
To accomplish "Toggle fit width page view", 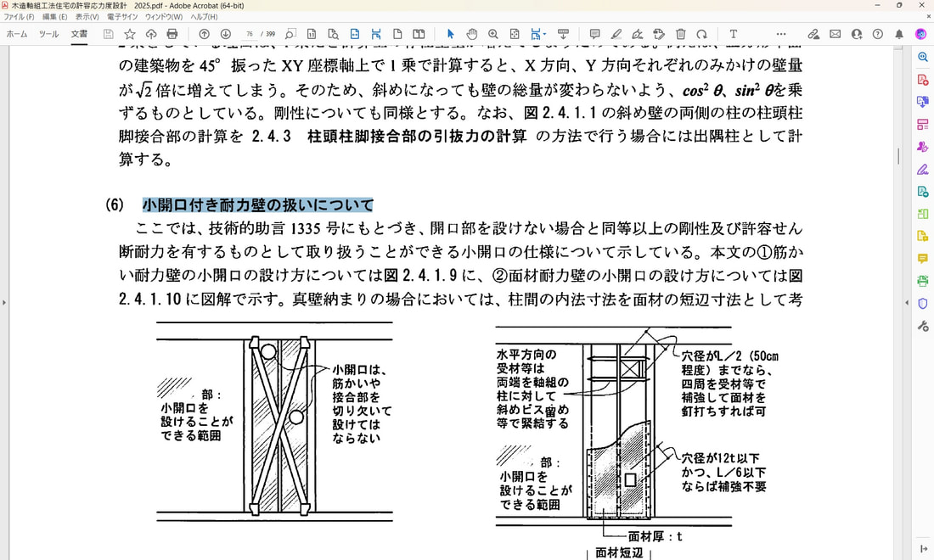I will pyautogui.click(x=355, y=34).
